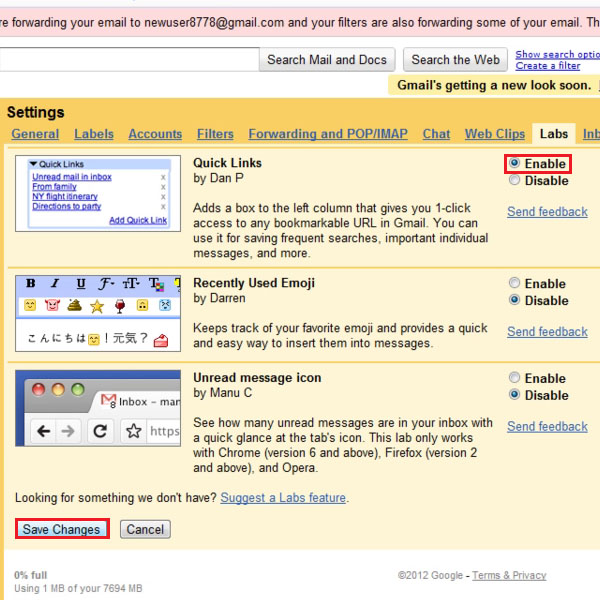Select Disable for Unread message icon
Viewport: 600px width, 600px height.
pos(514,395)
